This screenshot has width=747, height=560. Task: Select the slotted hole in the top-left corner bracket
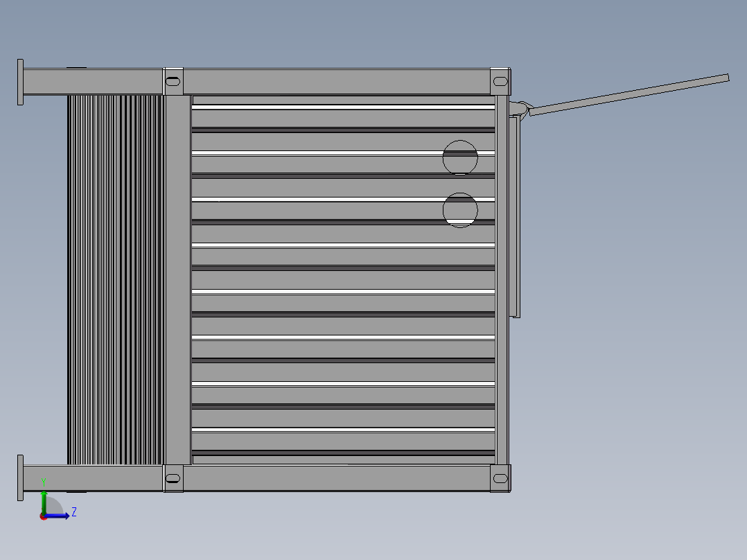(x=173, y=82)
